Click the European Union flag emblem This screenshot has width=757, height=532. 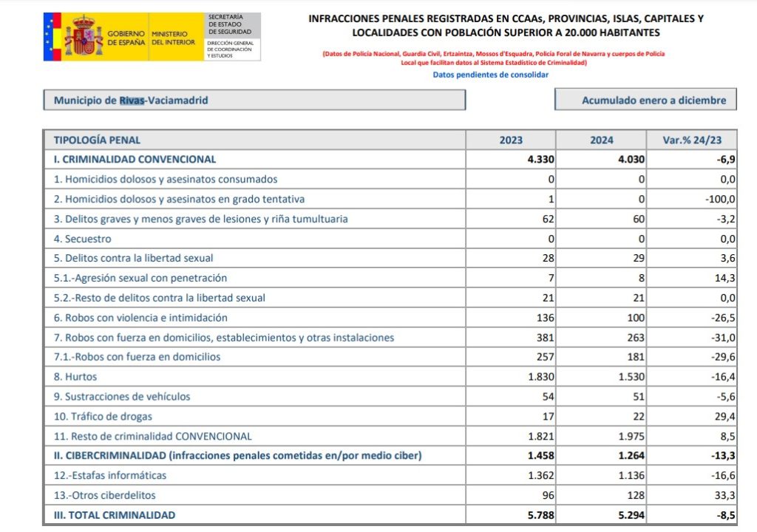point(48,37)
